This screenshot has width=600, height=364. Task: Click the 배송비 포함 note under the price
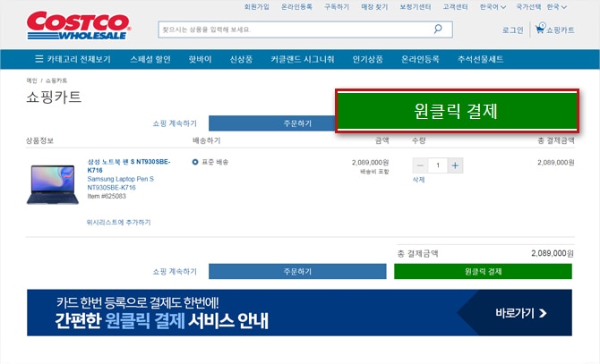point(374,172)
